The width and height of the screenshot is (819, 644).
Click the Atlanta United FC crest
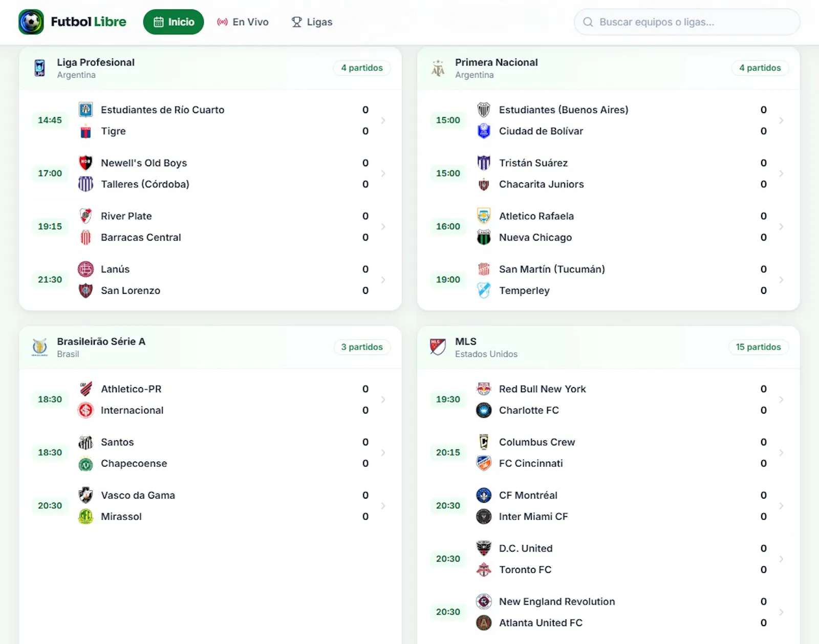tap(484, 623)
